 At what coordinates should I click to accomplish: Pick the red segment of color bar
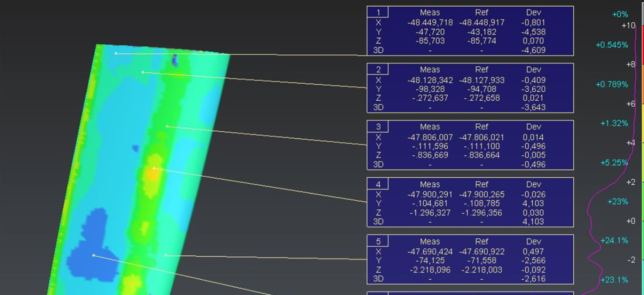click(642, 43)
